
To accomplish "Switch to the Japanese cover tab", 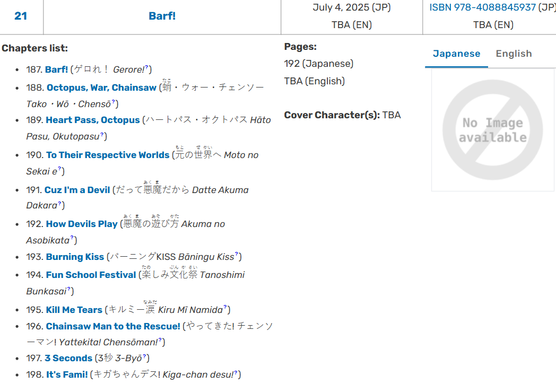I will (456, 54).
